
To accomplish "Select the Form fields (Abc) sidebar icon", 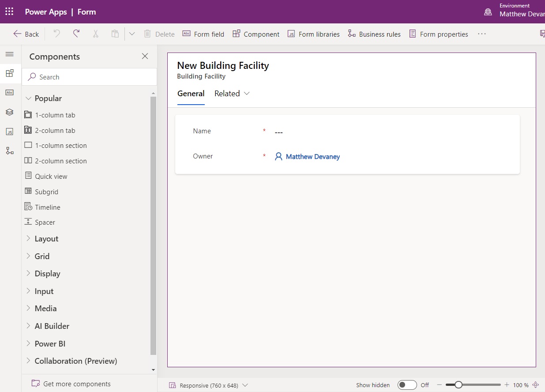I will (x=10, y=93).
